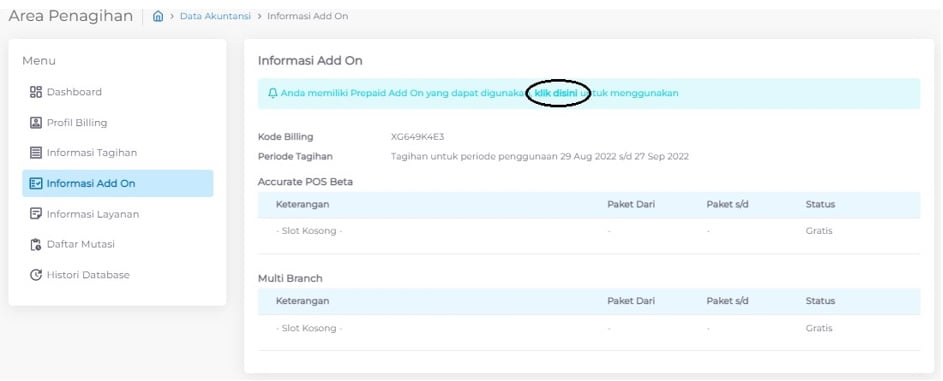The height and width of the screenshot is (381, 943).
Task: Click the Informasi Add On breadcrumb text
Action: tap(307, 16)
